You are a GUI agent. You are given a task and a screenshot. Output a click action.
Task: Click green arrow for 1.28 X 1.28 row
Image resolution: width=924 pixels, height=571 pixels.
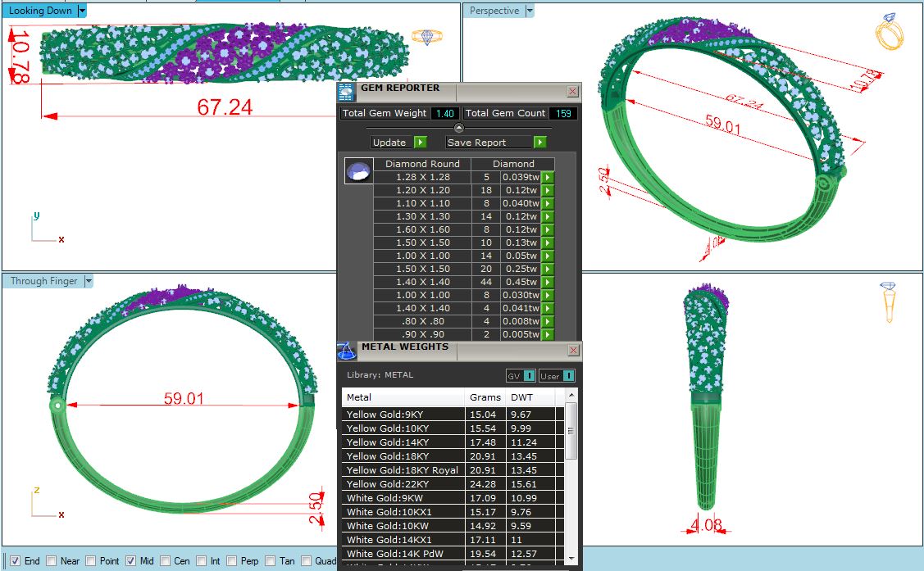coord(548,177)
